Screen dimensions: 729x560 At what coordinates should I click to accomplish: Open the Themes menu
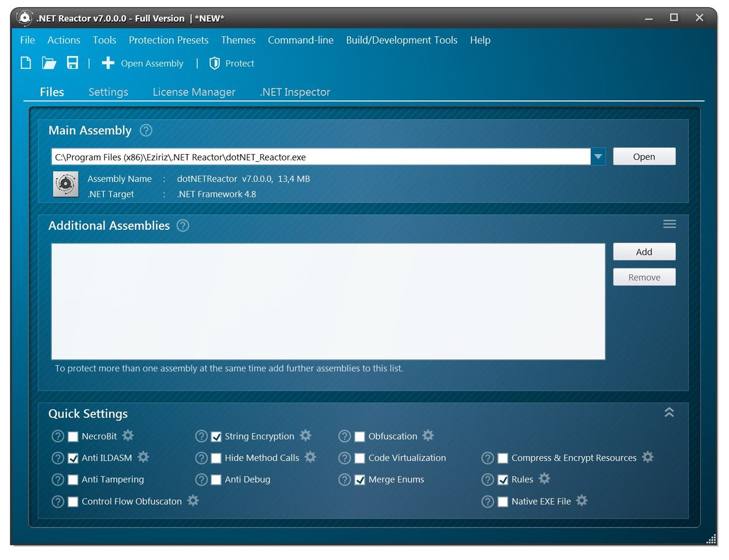click(238, 40)
